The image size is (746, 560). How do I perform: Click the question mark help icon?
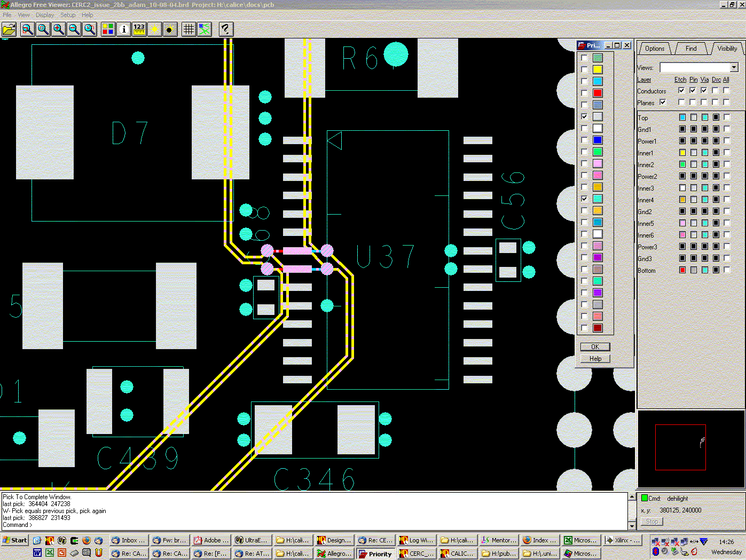click(x=226, y=29)
